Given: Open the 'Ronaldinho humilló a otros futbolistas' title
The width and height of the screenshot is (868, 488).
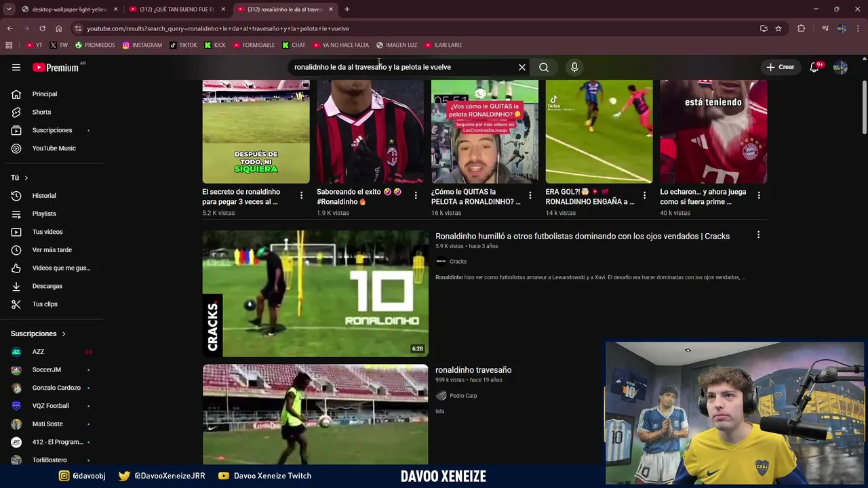Looking at the screenshot, I should coord(583,237).
